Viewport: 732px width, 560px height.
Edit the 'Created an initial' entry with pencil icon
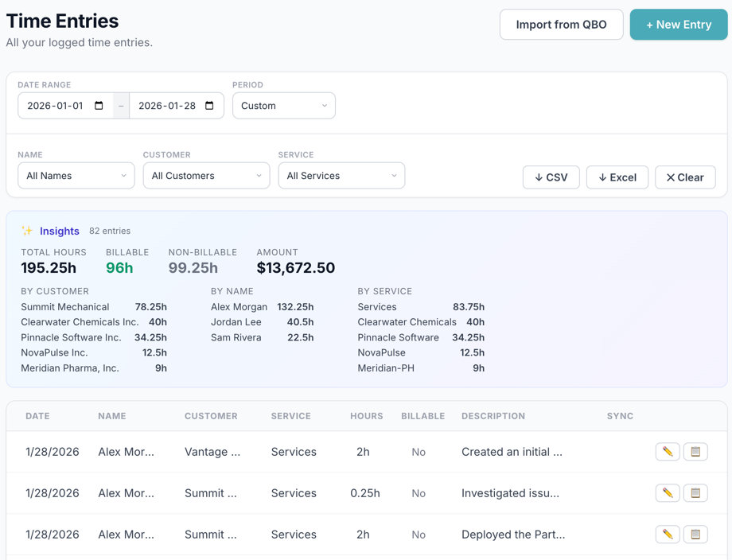(x=668, y=452)
